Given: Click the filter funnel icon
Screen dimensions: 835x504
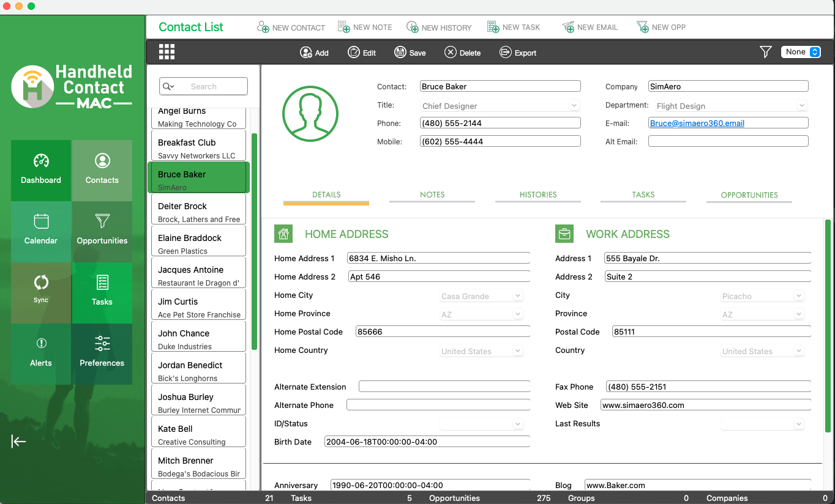Looking at the screenshot, I should [x=765, y=52].
